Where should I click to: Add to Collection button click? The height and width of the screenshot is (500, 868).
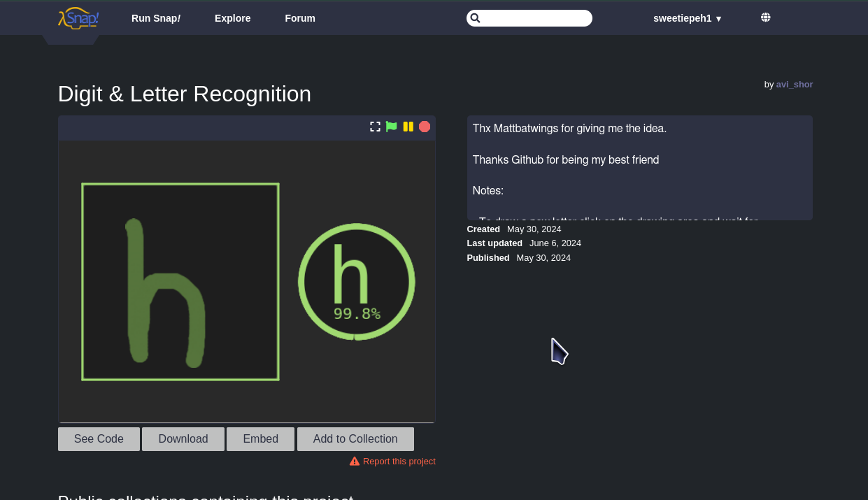[x=355, y=439]
